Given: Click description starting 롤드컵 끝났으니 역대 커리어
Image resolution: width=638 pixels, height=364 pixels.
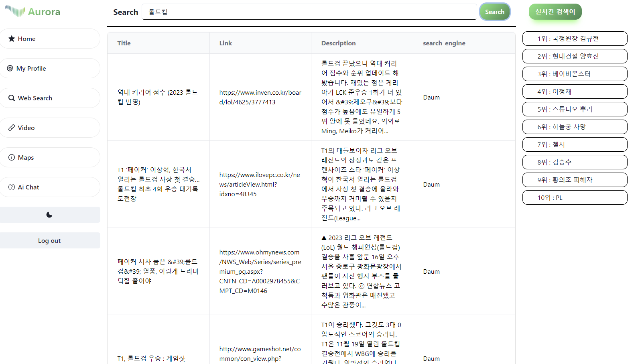Looking at the screenshot, I should [362, 97].
